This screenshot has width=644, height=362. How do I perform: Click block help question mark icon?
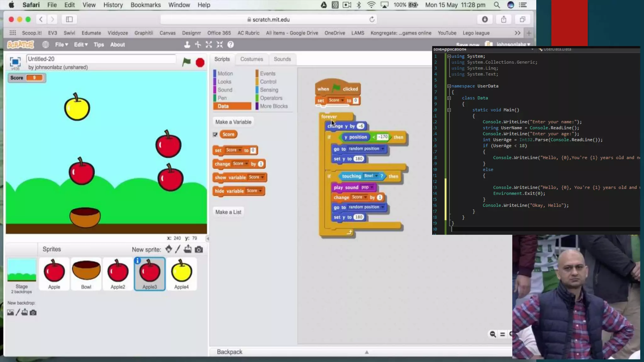click(x=230, y=45)
